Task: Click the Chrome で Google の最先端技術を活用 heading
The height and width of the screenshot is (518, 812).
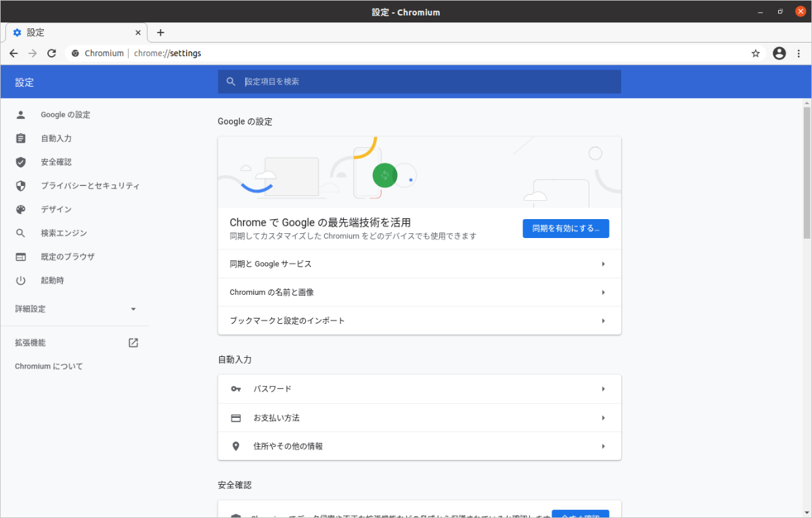Action: tap(321, 222)
